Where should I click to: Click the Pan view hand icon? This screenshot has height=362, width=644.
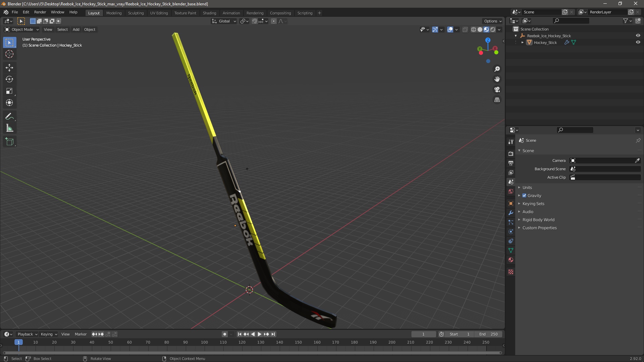pyautogui.click(x=497, y=79)
